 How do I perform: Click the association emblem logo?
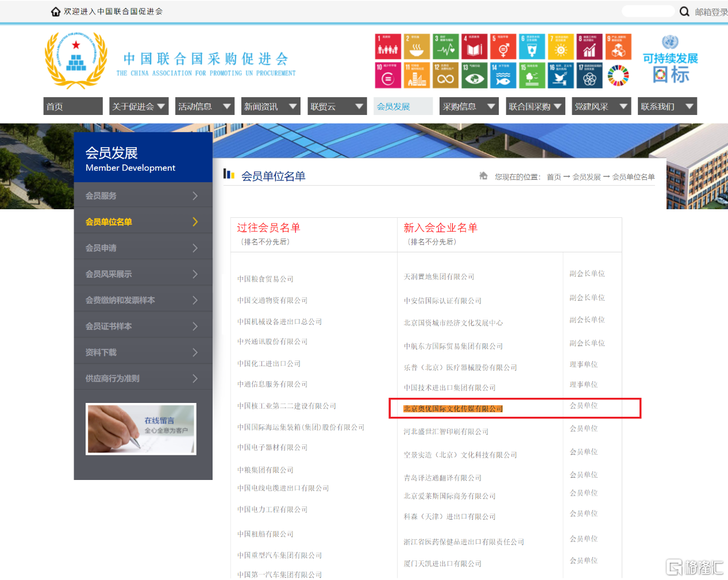pyautogui.click(x=76, y=60)
